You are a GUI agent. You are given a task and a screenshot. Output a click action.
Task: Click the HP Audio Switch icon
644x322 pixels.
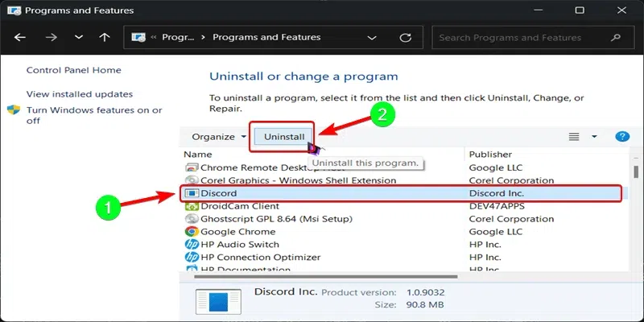pos(192,245)
